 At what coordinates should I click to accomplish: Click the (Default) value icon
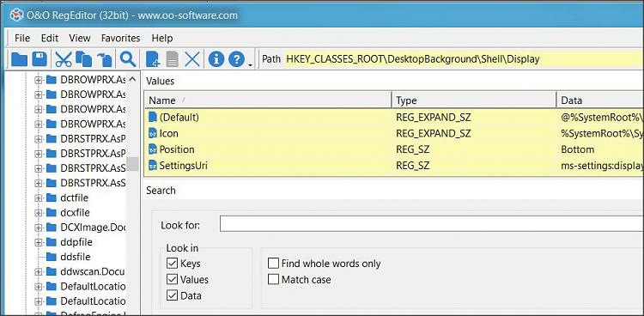click(x=153, y=117)
